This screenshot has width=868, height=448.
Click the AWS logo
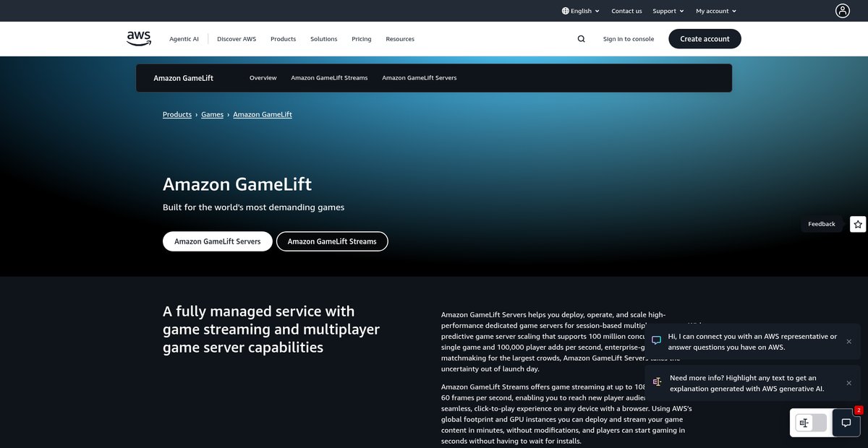point(139,38)
